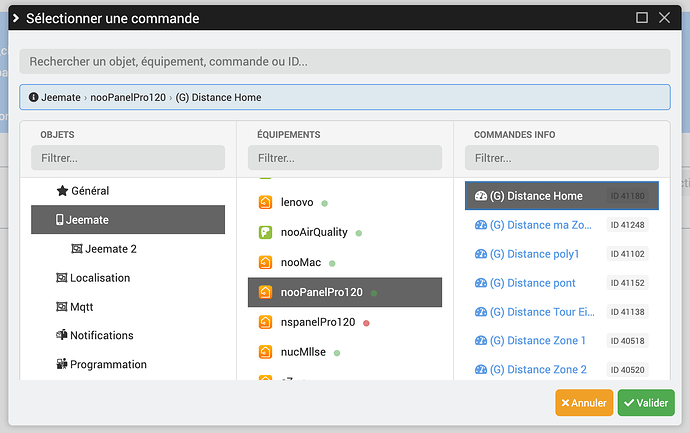
Task: Click the green nooAirQuality equipment icon
Action: click(x=265, y=232)
